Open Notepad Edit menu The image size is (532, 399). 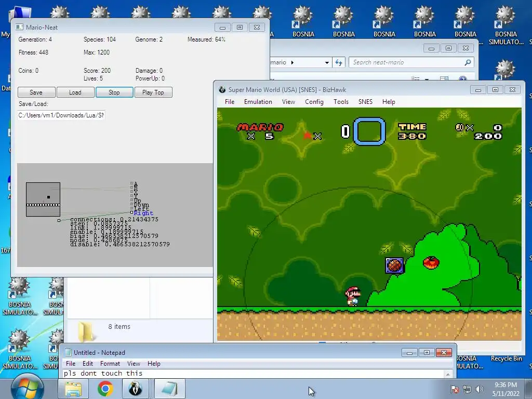click(x=87, y=363)
